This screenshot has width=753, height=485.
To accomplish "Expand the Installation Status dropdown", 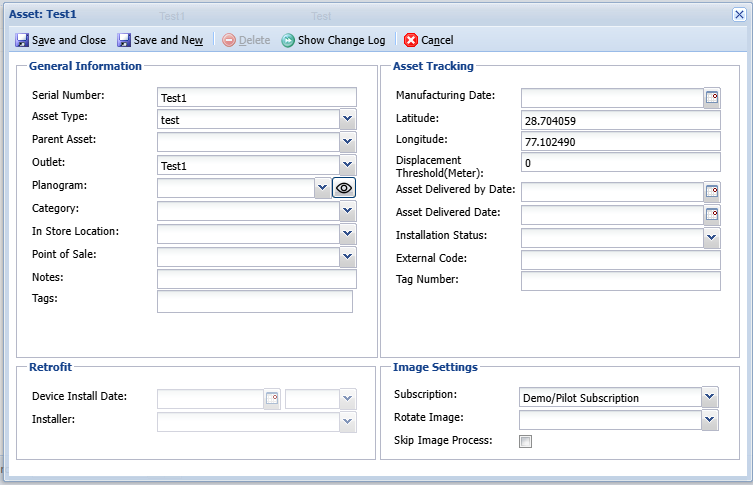I will 711,237.
